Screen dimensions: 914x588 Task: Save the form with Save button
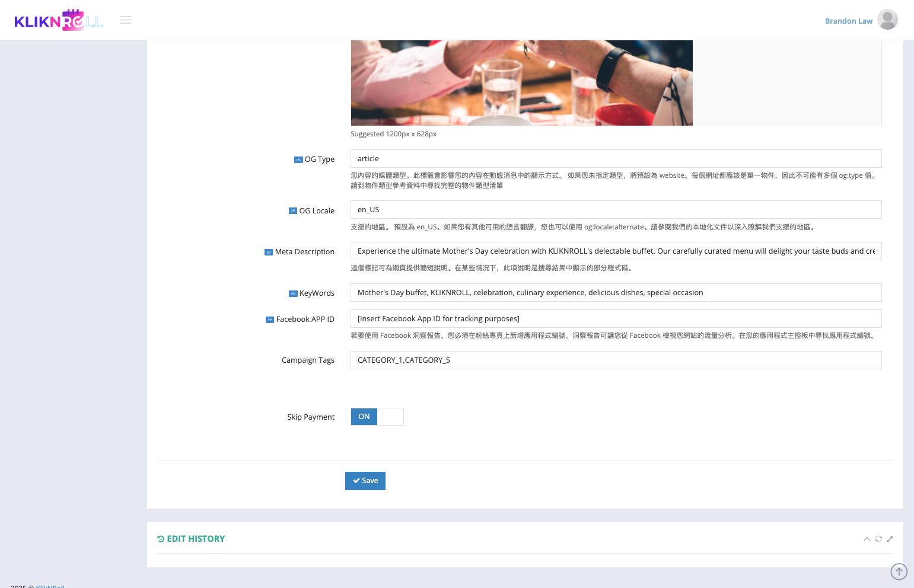[365, 481]
